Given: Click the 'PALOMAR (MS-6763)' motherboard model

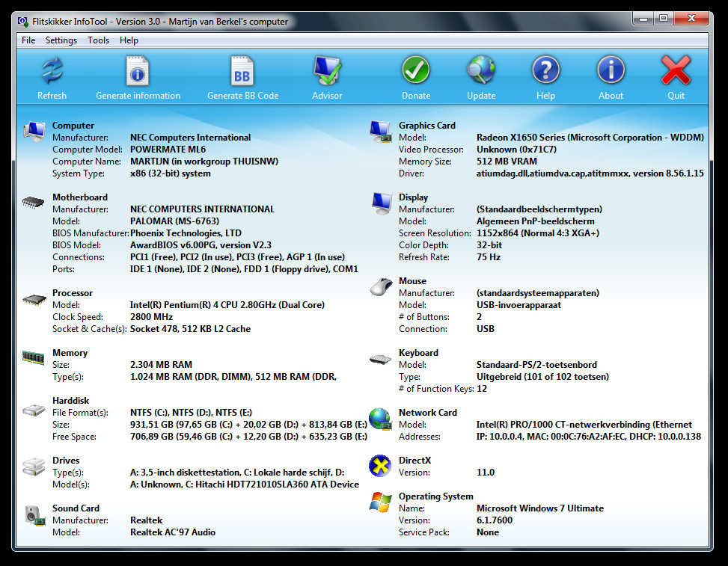Looking at the screenshot, I should (x=174, y=221).
